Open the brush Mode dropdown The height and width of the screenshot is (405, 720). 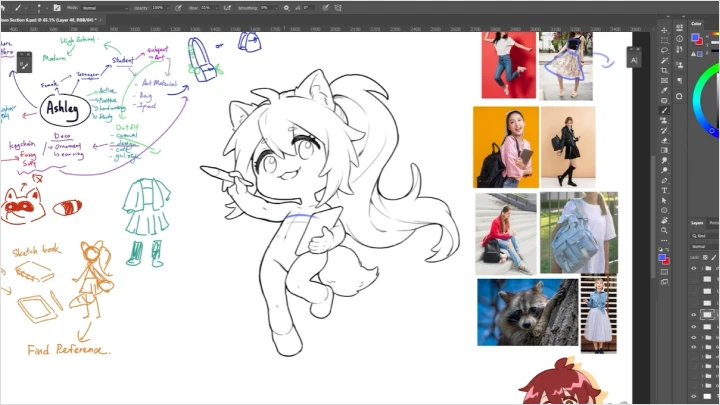click(x=105, y=7)
